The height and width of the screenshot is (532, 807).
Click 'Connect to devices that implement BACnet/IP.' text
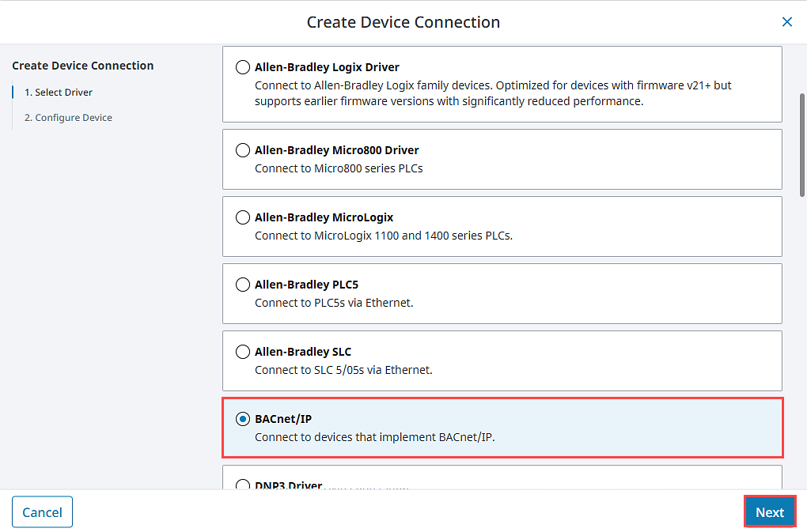(375, 437)
